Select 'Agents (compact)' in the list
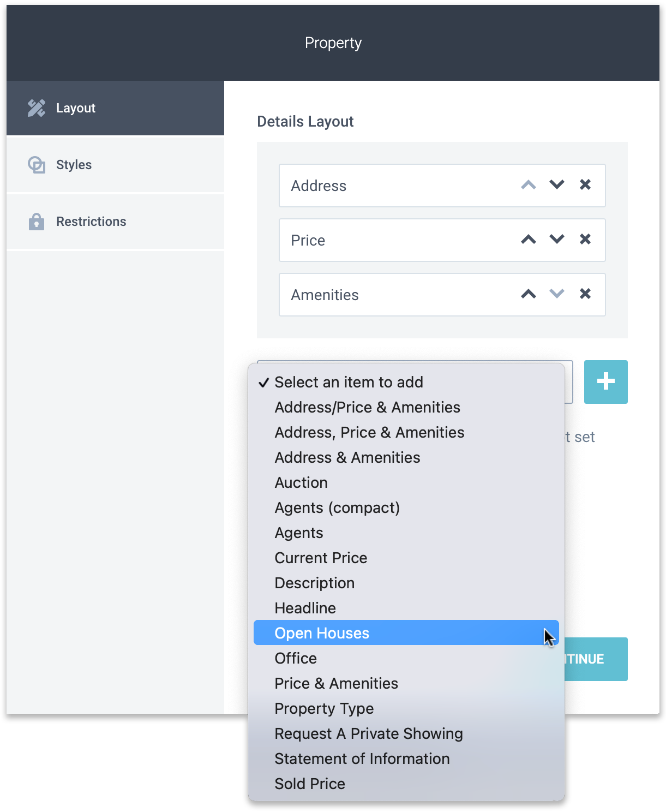 337,507
